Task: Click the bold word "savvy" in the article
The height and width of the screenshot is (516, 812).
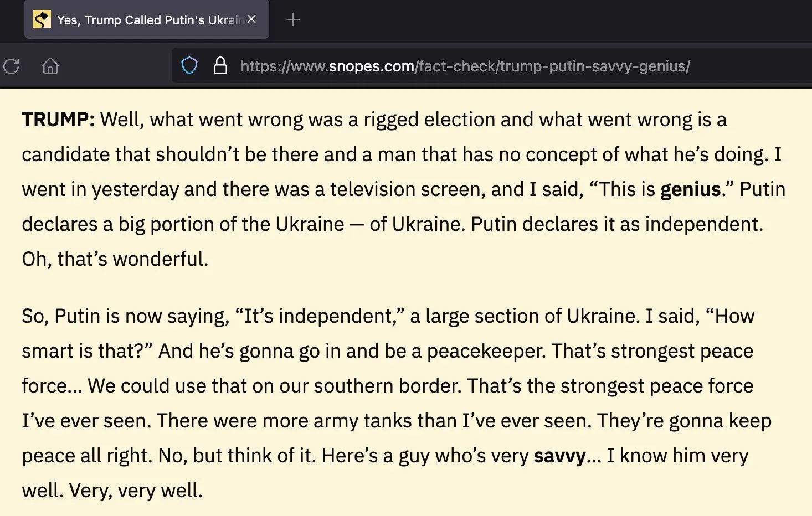Action: (559, 456)
